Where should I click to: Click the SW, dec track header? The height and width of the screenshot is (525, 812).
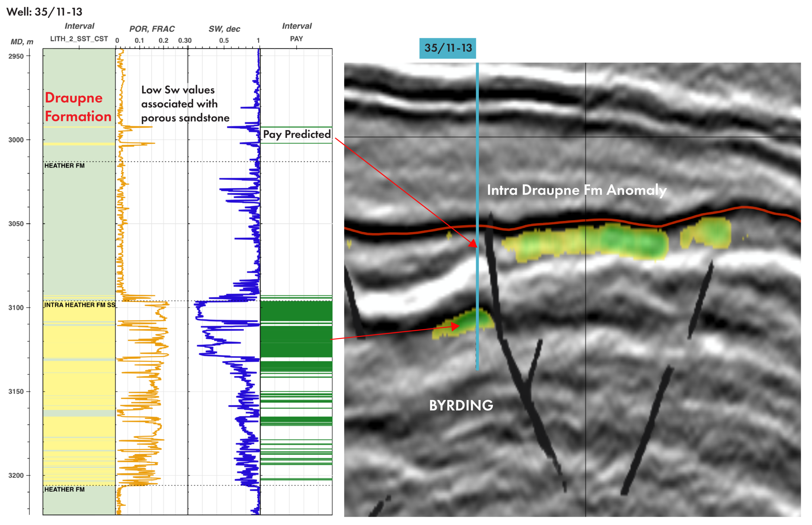224,29
